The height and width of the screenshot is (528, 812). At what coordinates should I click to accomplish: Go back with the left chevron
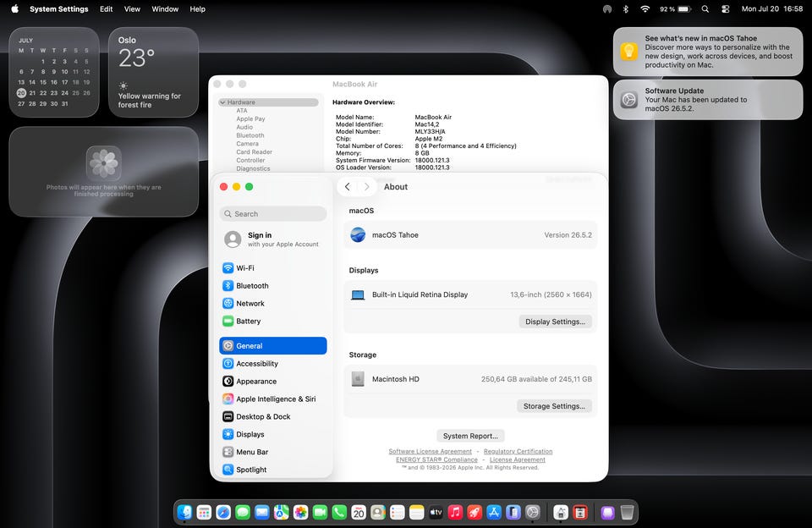(348, 186)
